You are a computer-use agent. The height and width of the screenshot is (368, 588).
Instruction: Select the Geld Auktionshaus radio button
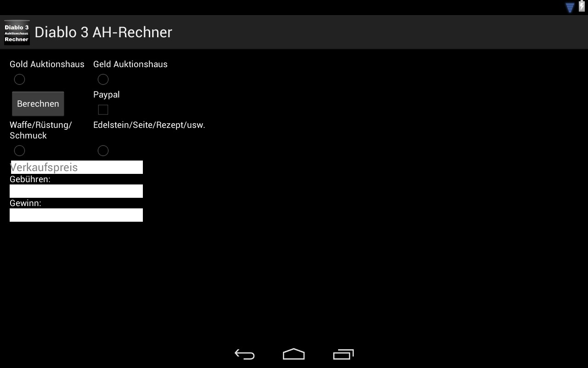[103, 80]
